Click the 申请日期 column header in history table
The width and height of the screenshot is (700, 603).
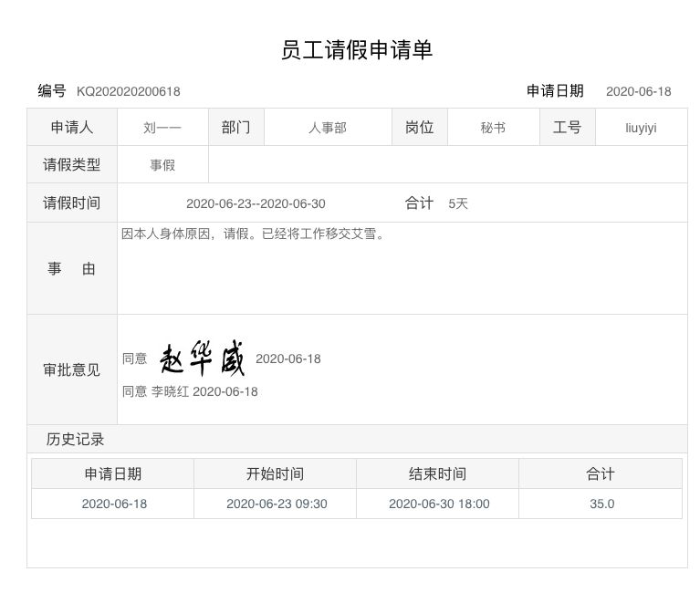[x=113, y=473]
